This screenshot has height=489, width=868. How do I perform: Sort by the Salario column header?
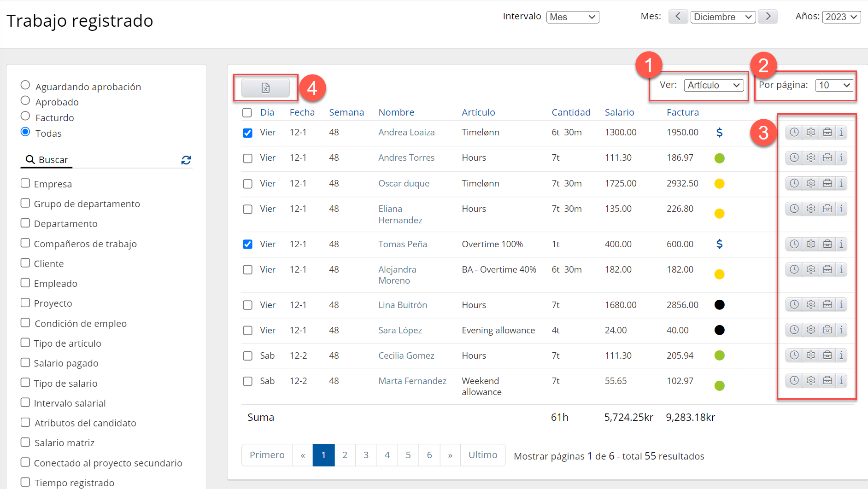[x=619, y=112]
